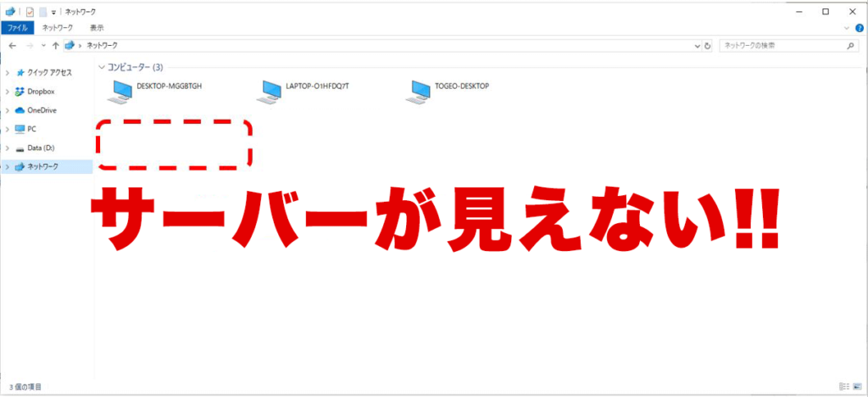Open the 表示 ribbon tab
The height and width of the screenshot is (397, 868).
click(x=97, y=28)
